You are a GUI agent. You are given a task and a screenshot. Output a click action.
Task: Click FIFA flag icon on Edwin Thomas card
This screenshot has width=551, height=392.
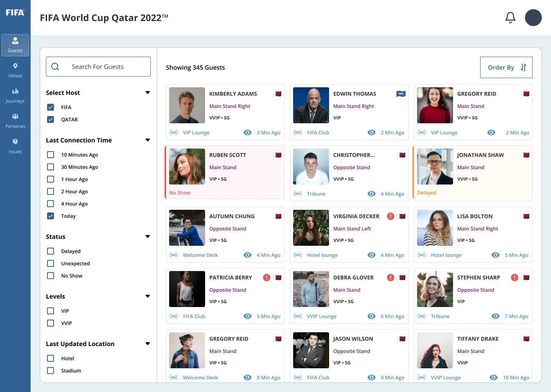401,94
